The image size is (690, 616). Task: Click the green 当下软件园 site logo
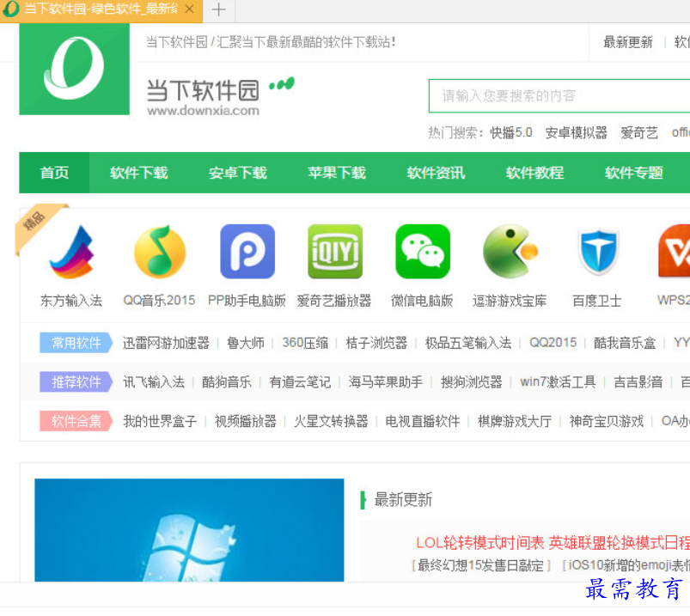(75, 69)
